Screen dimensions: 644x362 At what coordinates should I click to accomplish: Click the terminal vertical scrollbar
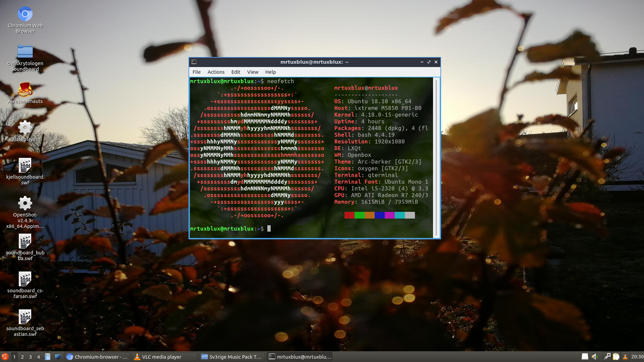click(x=436, y=158)
